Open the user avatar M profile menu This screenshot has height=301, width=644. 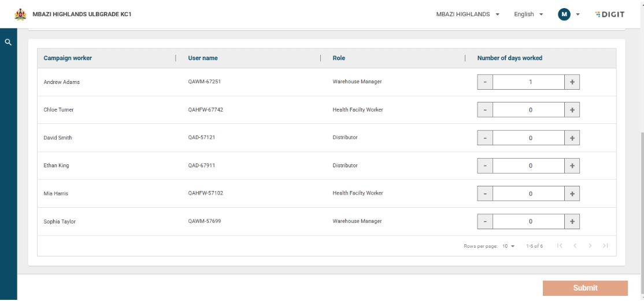tap(564, 14)
